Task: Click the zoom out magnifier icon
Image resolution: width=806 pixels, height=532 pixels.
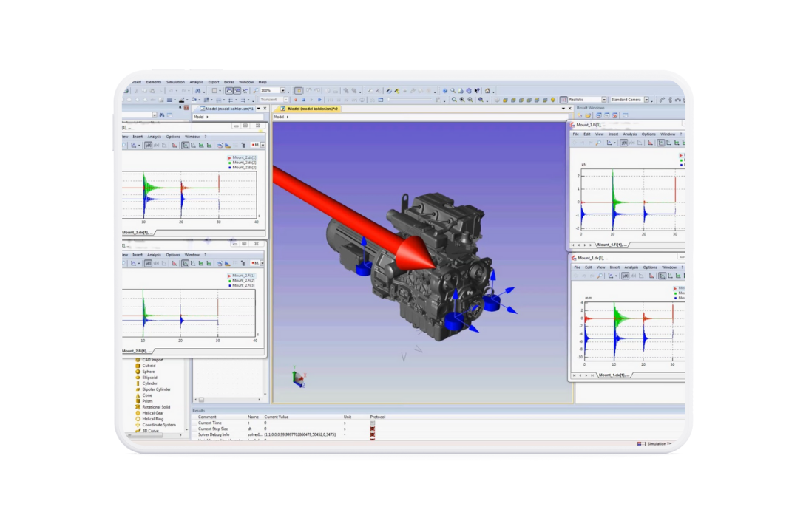Action: (470, 100)
